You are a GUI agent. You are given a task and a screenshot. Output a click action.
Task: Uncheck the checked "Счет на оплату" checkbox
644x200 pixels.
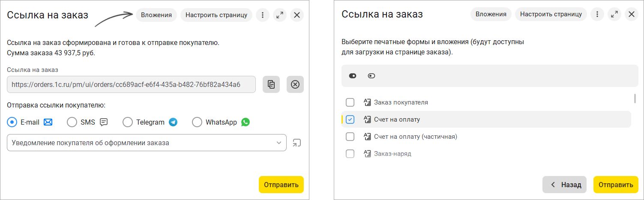[350, 119]
